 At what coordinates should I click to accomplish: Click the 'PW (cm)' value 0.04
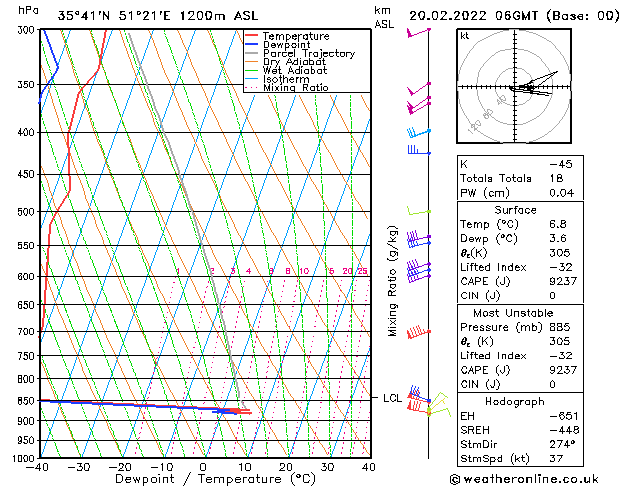[562, 193]
